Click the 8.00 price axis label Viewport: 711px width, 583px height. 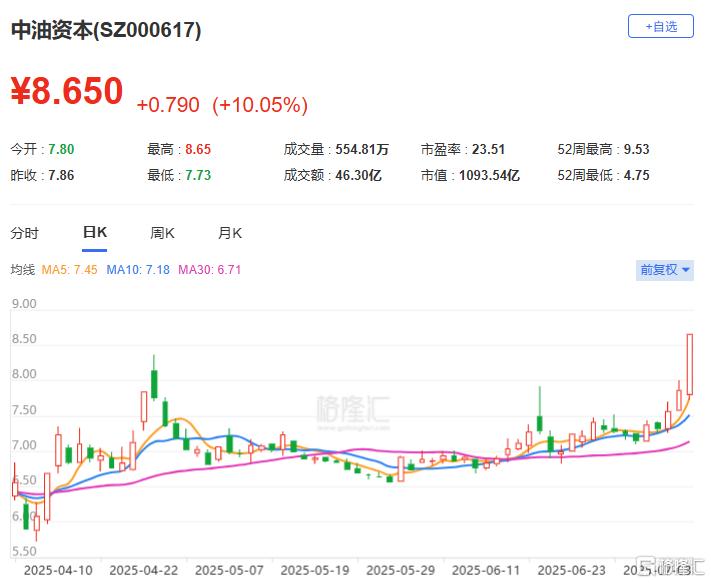[x=24, y=374]
